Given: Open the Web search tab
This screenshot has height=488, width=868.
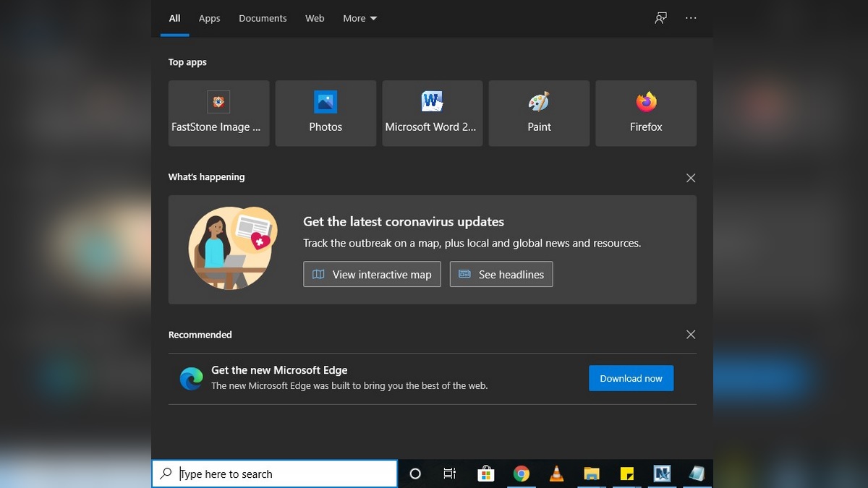Looking at the screenshot, I should coord(315,18).
